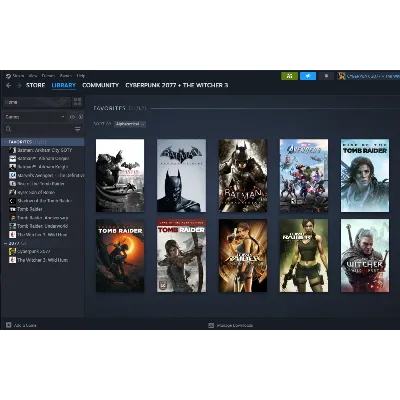Open Tomb Raider Underworld cover art

tap(304, 256)
